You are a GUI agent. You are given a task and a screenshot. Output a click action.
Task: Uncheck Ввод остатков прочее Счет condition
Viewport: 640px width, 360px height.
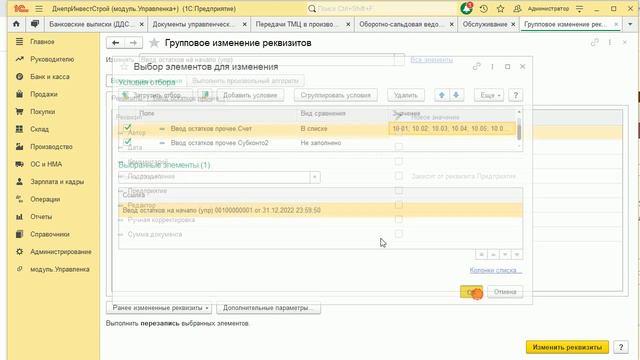[x=127, y=128]
